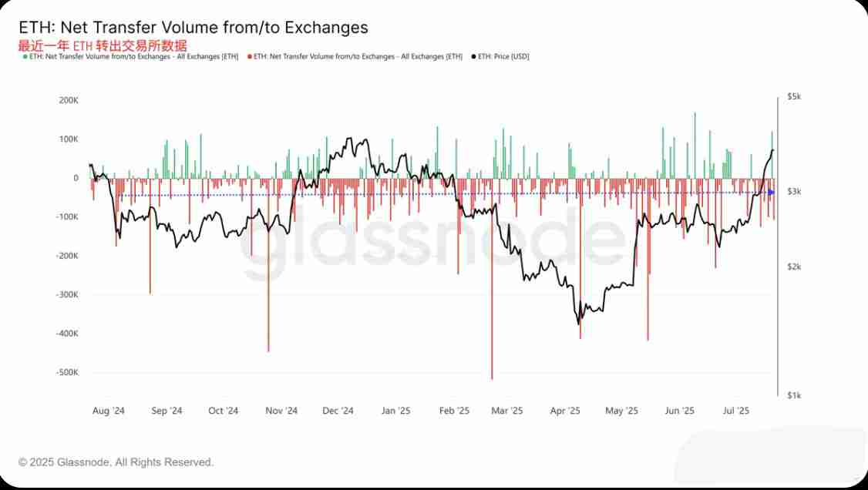Click the black ETH Price legend dot

(473, 56)
